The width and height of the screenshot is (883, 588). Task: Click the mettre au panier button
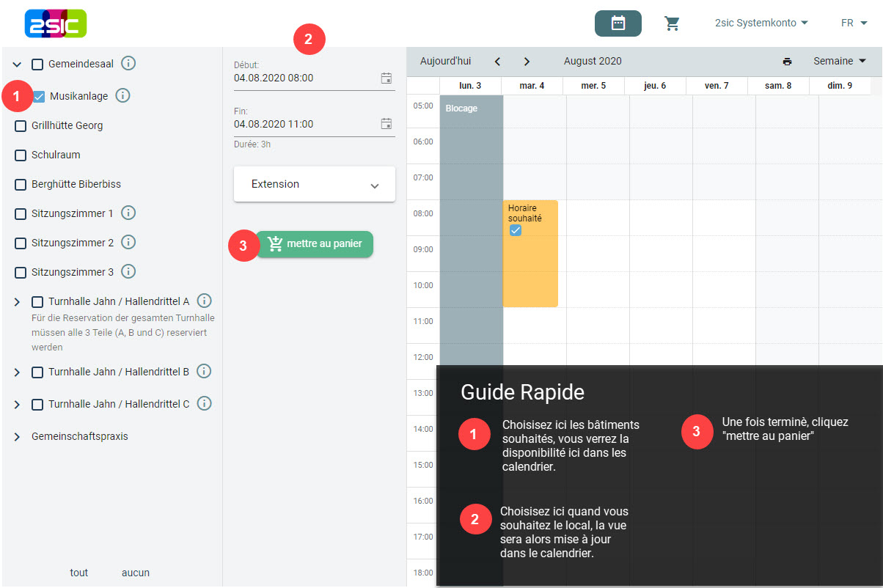point(315,244)
